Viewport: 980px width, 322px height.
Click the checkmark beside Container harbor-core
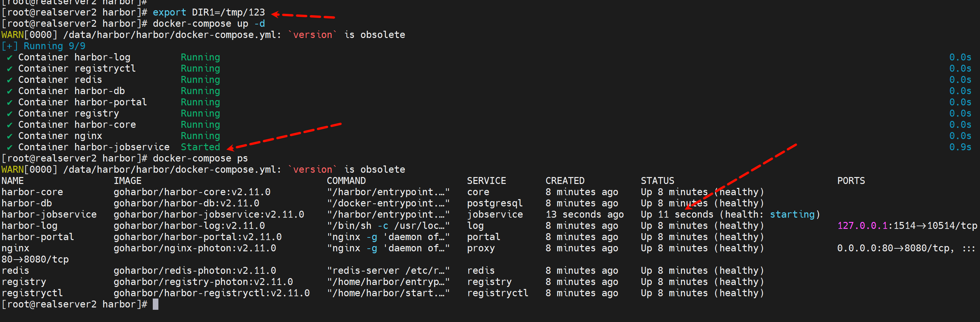point(10,125)
